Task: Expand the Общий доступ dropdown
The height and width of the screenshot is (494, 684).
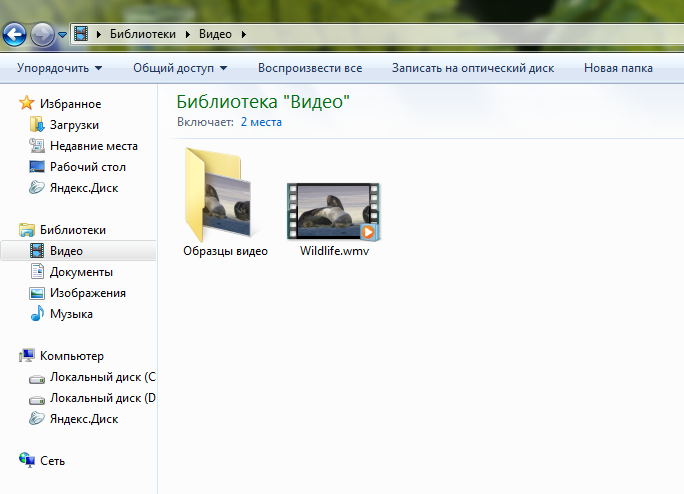Action: click(x=180, y=68)
